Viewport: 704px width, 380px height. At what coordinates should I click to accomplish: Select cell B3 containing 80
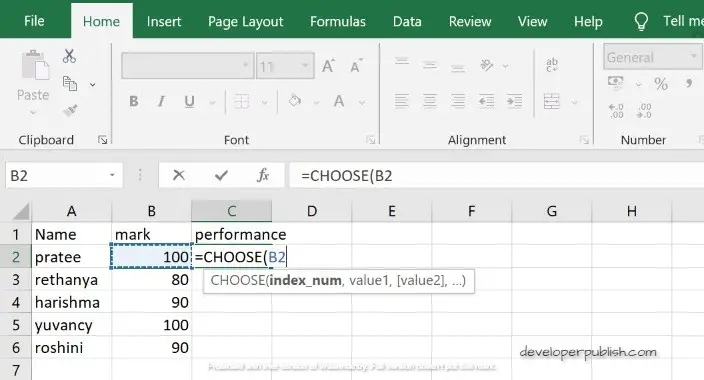[152, 279]
